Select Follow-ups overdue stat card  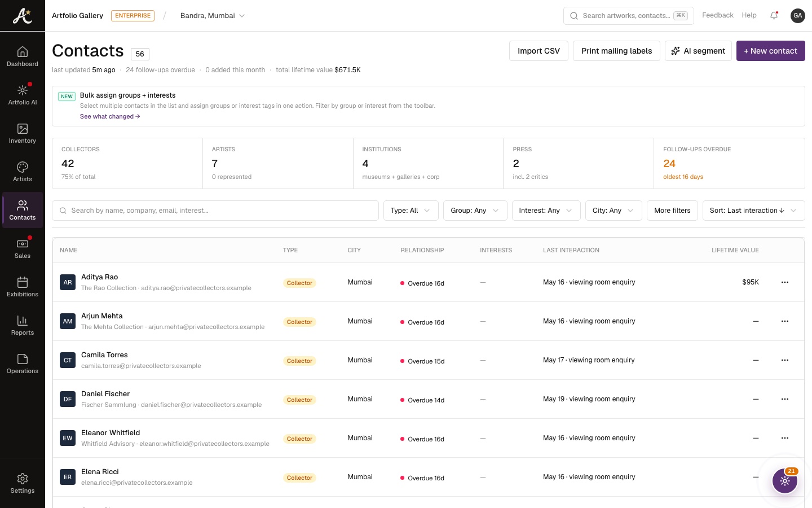click(x=729, y=164)
